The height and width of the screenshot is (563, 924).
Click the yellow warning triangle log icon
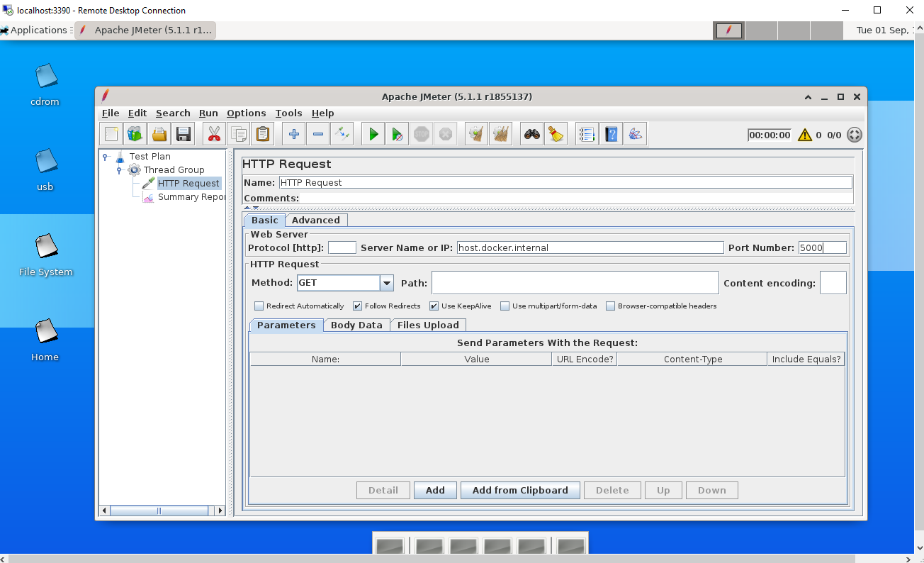(x=805, y=135)
